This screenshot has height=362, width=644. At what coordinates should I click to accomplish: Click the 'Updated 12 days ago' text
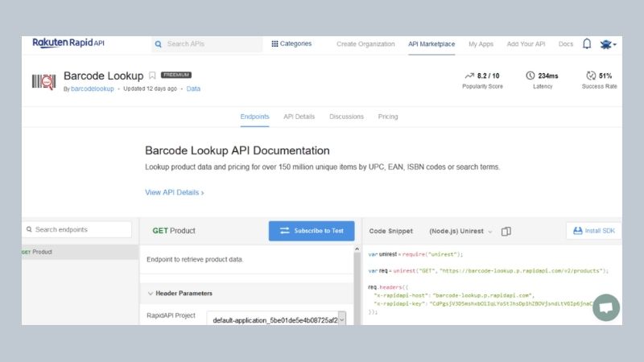150,88
